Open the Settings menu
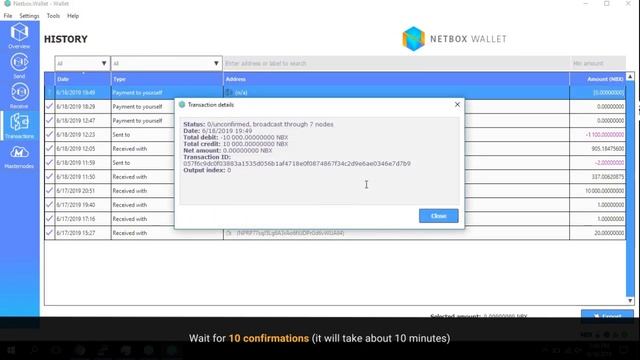The height and width of the screenshot is (360, 640). click(29, 16)
